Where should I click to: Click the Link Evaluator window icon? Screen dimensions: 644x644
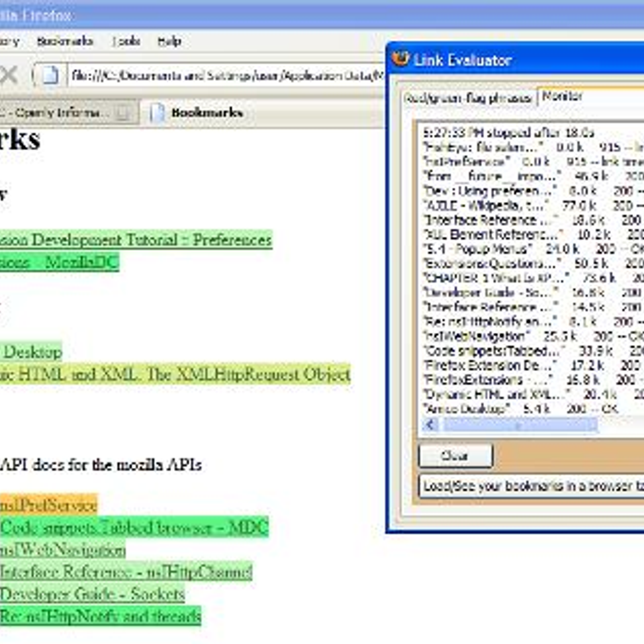[x=400, y=58]
